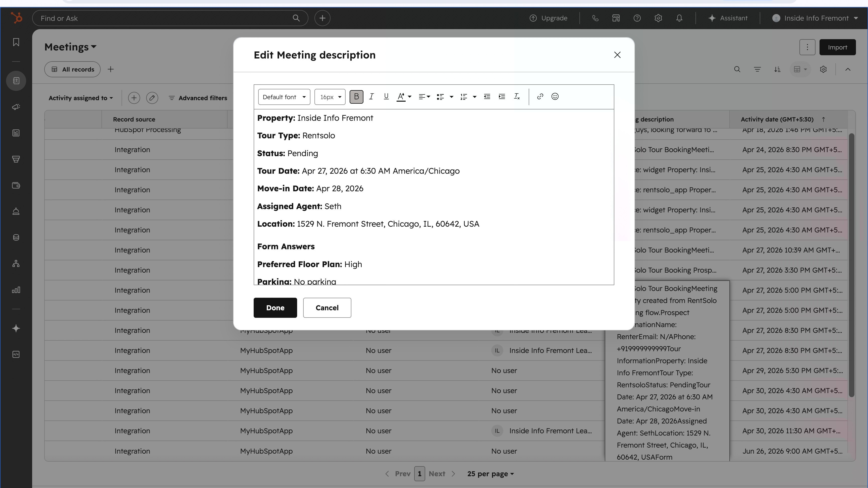Expand bulleted list style dropdown arrow

click(x=452, y=97)
